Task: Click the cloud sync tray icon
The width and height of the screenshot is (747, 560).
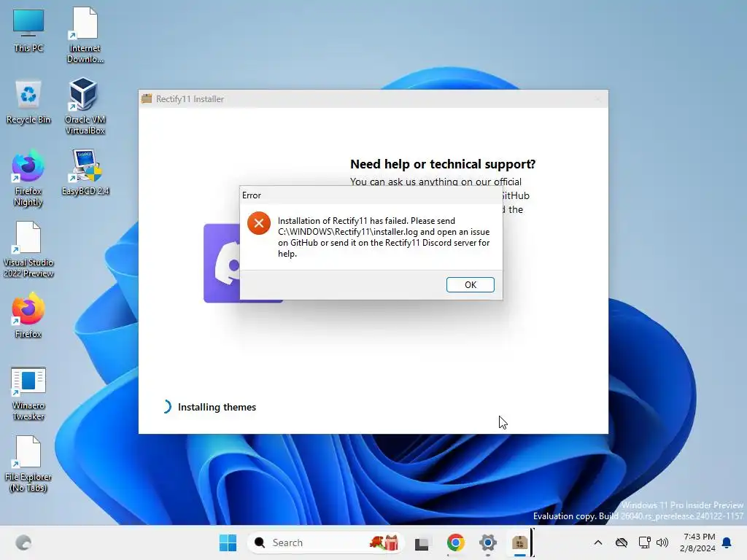Action: 622,542
